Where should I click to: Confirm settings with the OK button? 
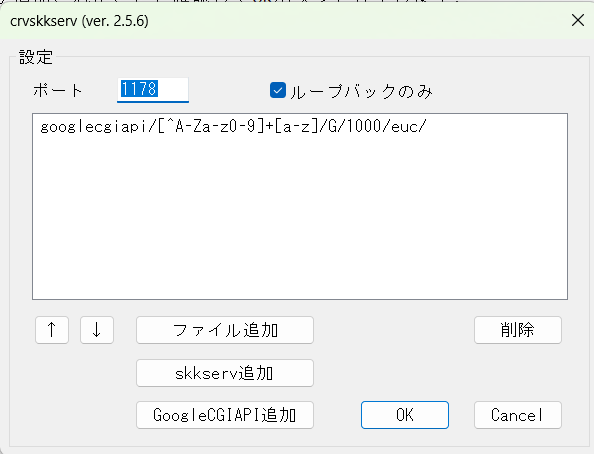pyautogui.click(x=405, y=415)
